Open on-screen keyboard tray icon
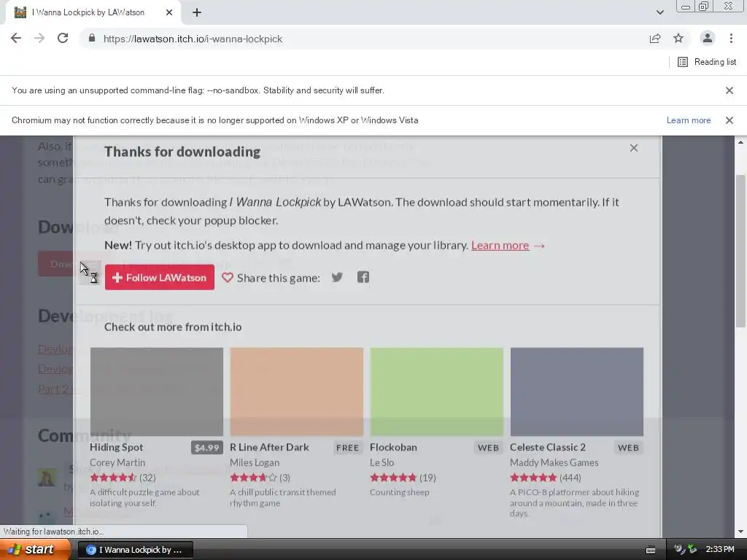Image resolution: width=747 pixels, height=560 pixels. pos(650,550)
